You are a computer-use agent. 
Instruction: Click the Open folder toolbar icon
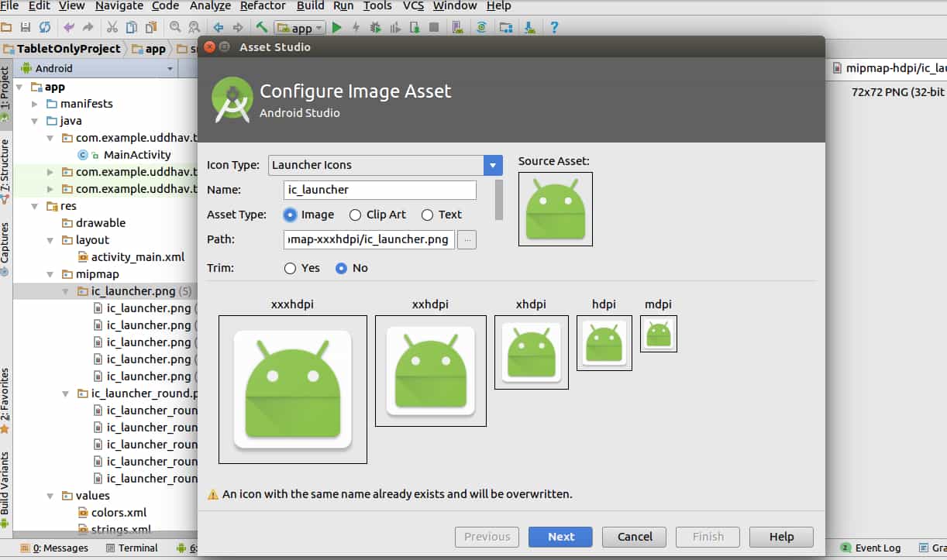click(x=6, y=27)
